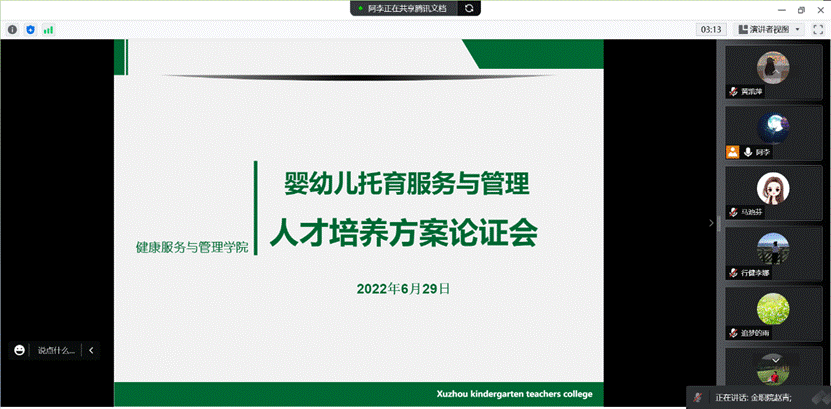Type in the 说点什么 chat field
The height and width of the screenshot is (409, 831).
(56, 350)
